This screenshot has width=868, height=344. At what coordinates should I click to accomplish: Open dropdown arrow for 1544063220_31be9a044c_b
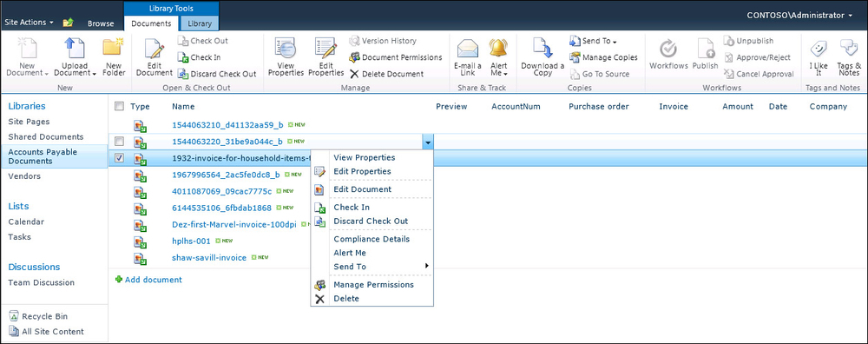pos(428,142)
